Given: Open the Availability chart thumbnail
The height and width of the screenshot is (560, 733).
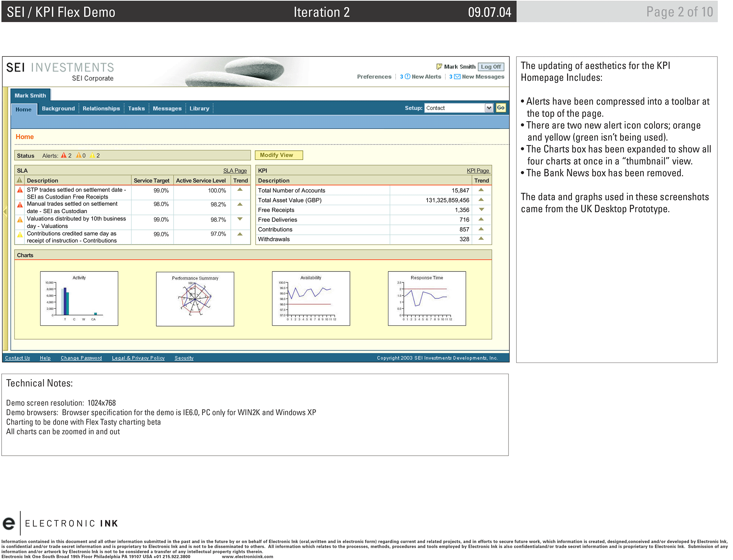Looking at the screenshot, I should [311, 298].
